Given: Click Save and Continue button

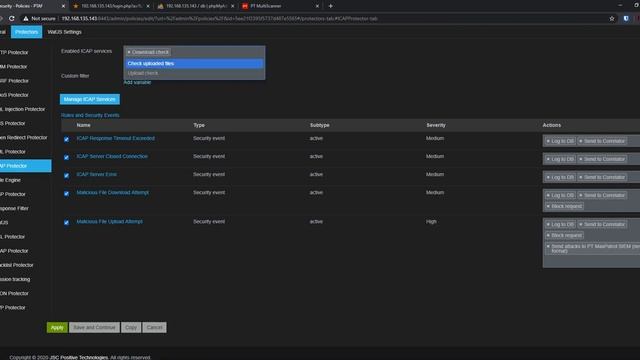Looking at the screenshot, I should 94,327.
